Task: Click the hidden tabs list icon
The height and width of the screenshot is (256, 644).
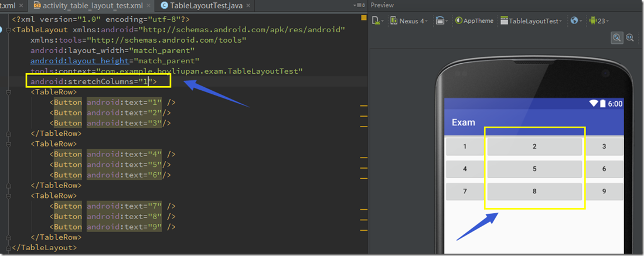Action: pos(360,5)
